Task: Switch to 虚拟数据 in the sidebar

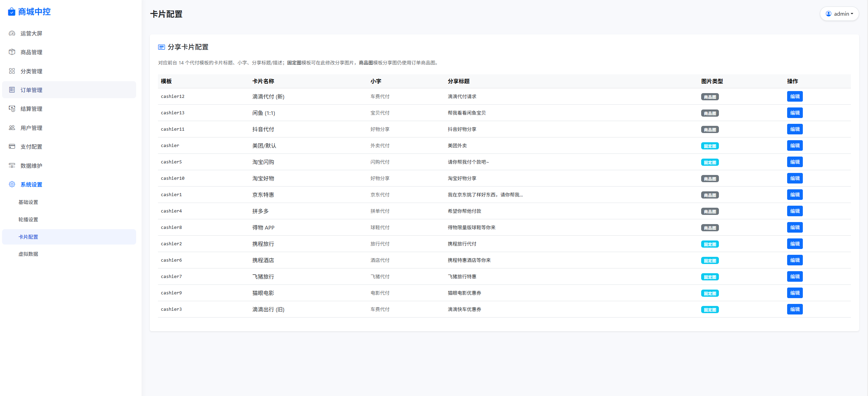Action: [x=28, y=254]
